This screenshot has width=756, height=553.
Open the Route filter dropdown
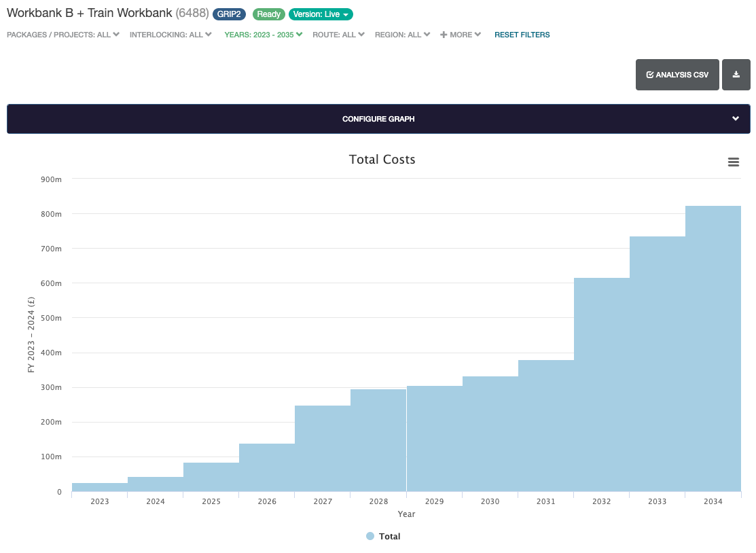tap(338, 35)
